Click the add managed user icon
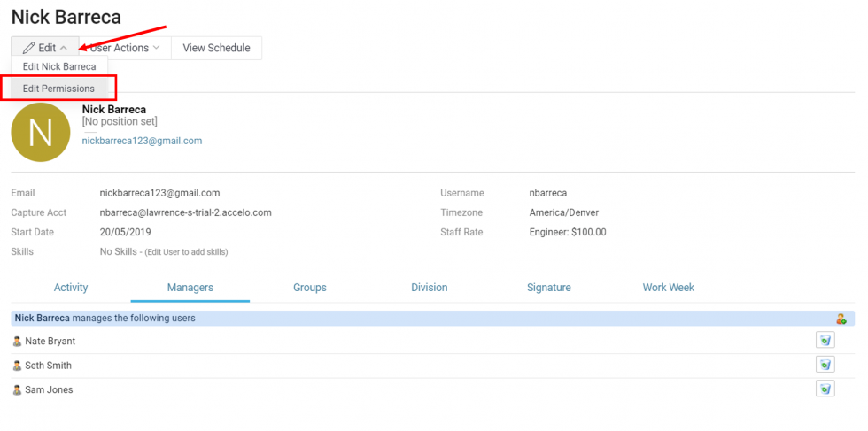 point(841,319)
